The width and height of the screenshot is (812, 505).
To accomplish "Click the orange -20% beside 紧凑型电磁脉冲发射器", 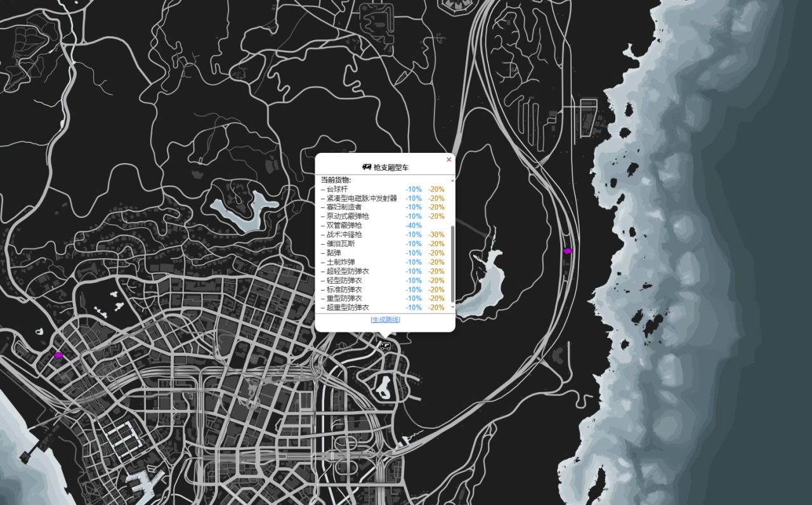I will tap(436, 198).
